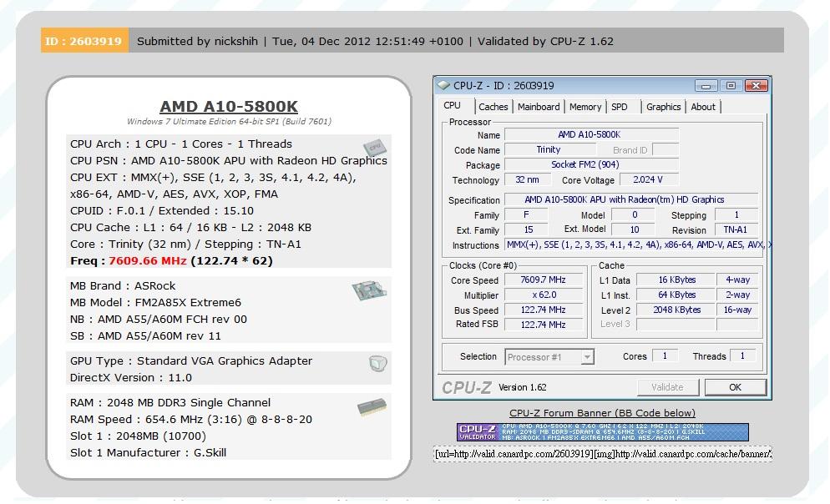Click the orange ID : 2603919 badge
This screenshot has height=504, width=830.
(x=84, y=41)
